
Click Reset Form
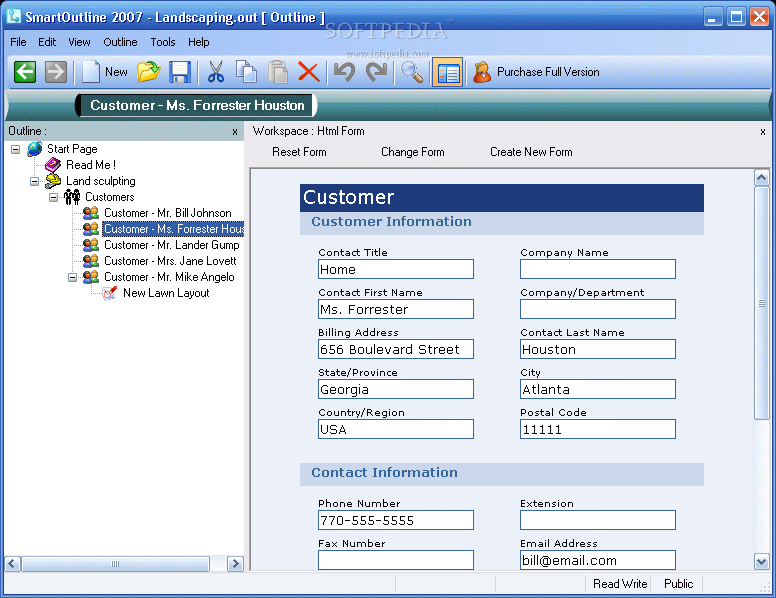click(299, 152)
